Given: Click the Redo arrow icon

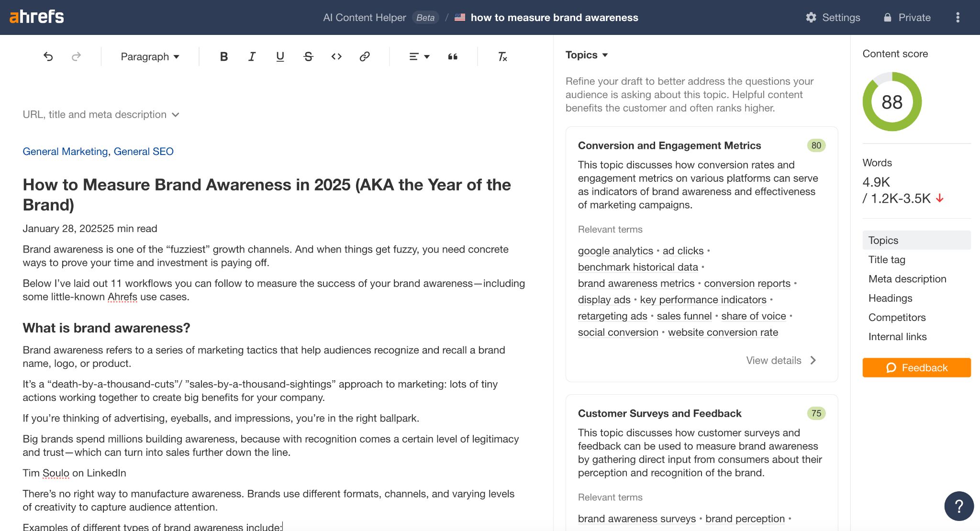Looking at the screenshot, I should click(x=76, y=56).
